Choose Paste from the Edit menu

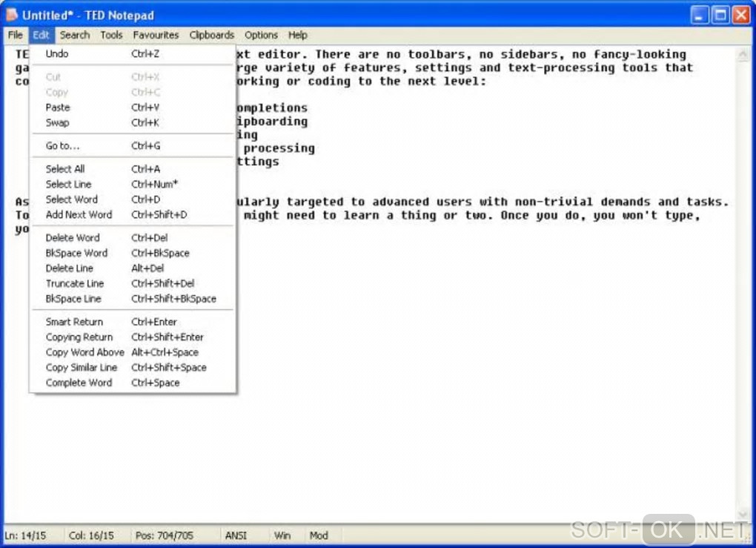(x=133, y=108)
